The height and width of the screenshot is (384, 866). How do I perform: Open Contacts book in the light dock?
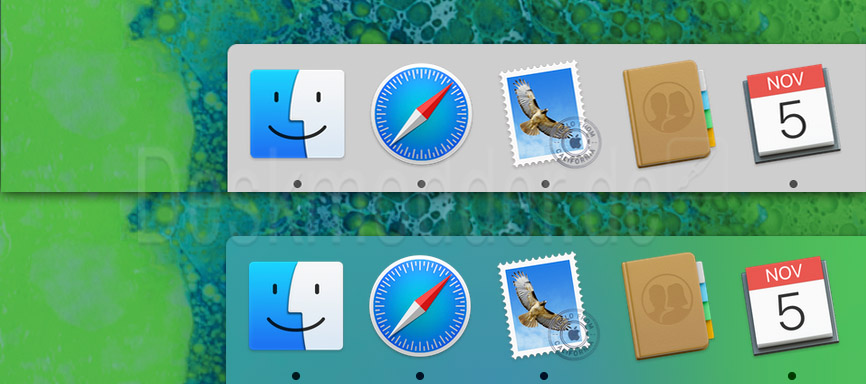pos(669,113)
